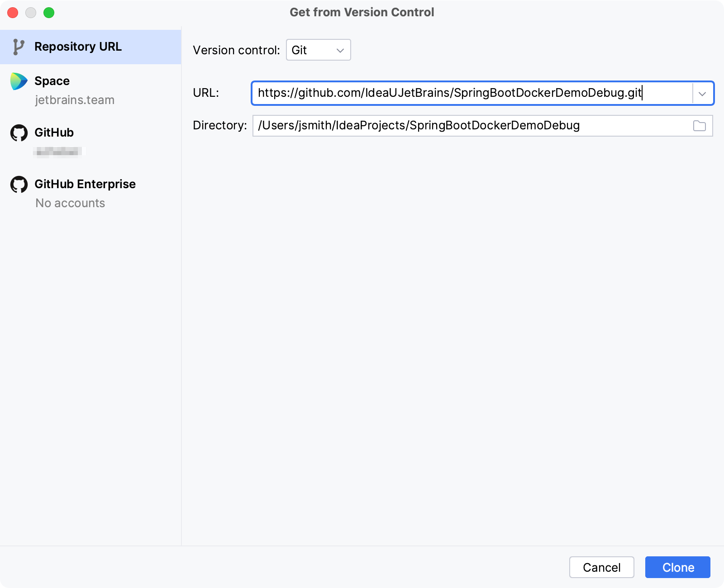Focus the URL input field
Screen dimensions: 724x588
452,93
